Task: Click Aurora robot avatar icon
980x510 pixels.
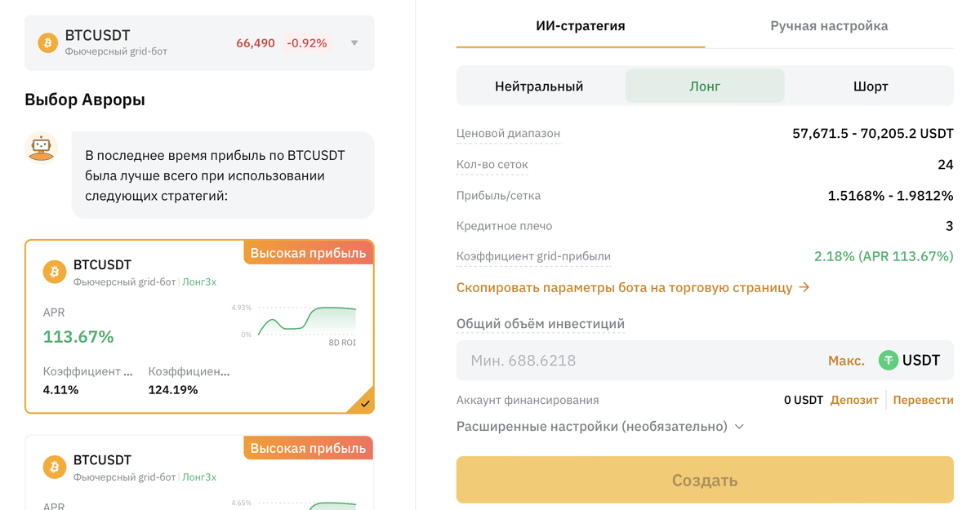Action: pos(41,148)
